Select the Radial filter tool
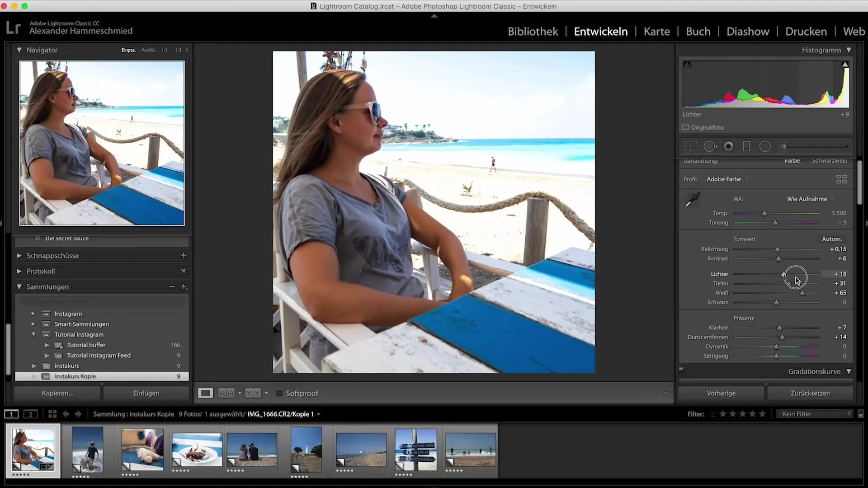The height and width of the screenshot is (488, 868). pos(765,146)
